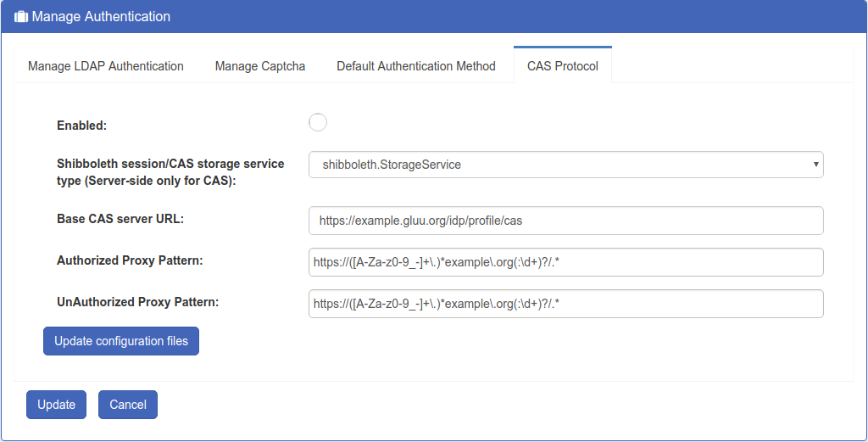Toggle the Enabled checkbox
Image resolution: width=868 pixels, height=442 pixels.
tap(318, 123)
